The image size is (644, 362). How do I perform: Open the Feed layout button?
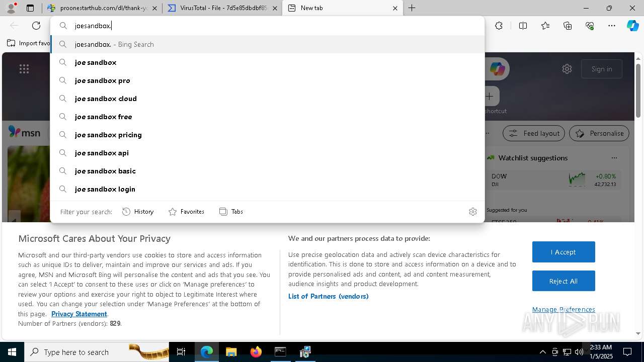(534, 133)
